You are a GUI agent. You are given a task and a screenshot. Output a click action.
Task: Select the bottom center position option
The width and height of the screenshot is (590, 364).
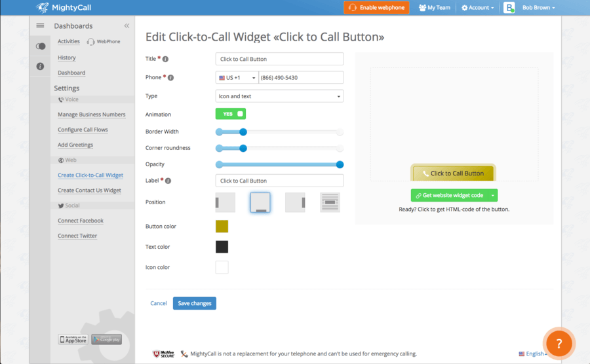(x=260, y=202)
